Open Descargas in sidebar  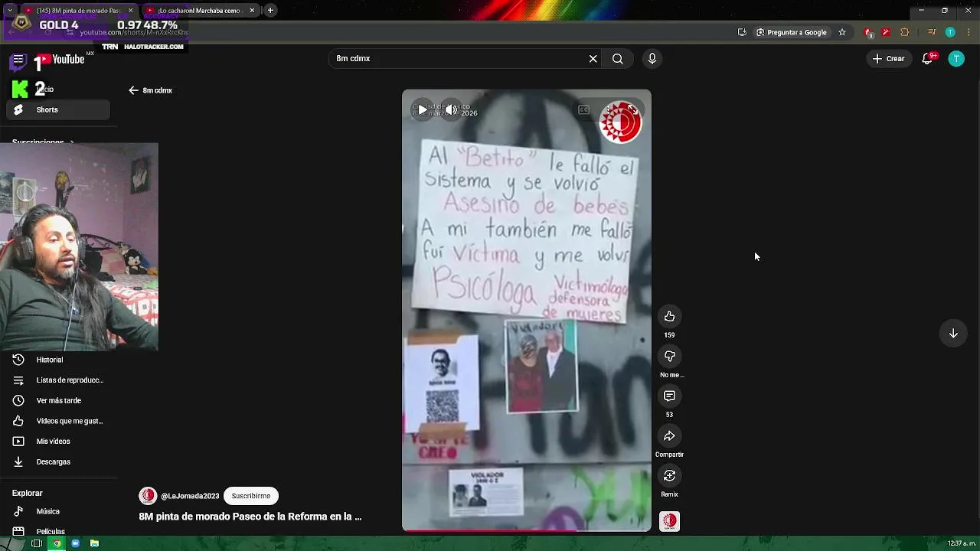point(58,462)
